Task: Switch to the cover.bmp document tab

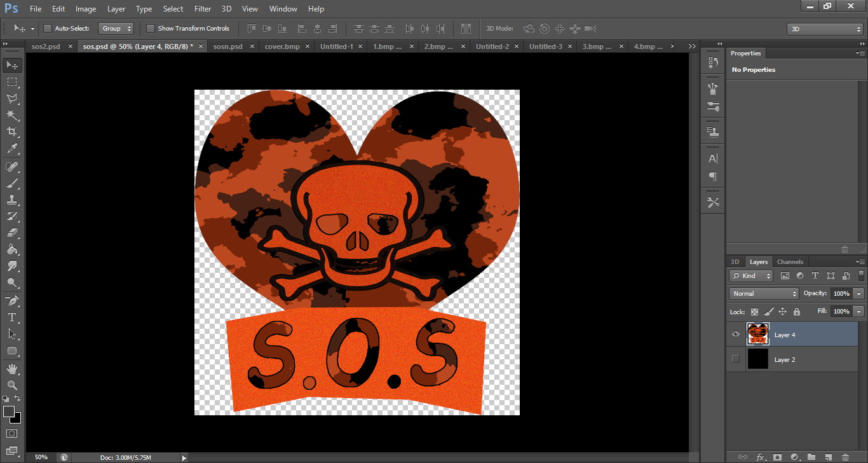Action: (x=282, y=46)
